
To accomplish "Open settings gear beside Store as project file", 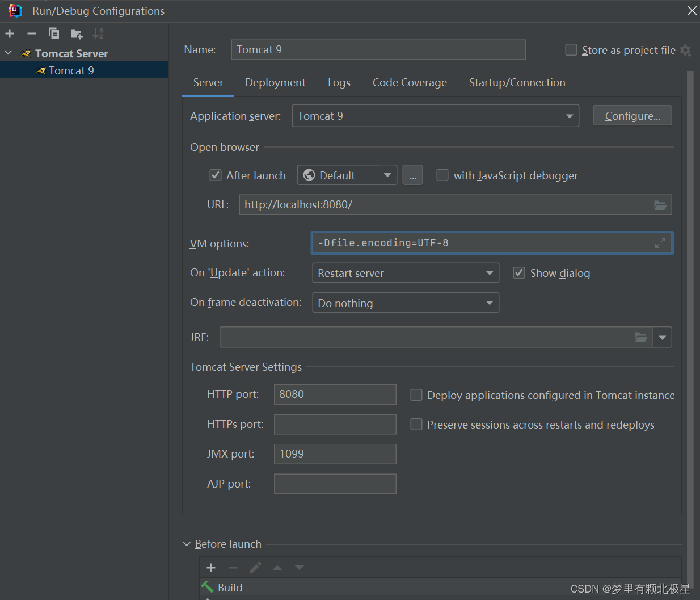I will (685, 50).
